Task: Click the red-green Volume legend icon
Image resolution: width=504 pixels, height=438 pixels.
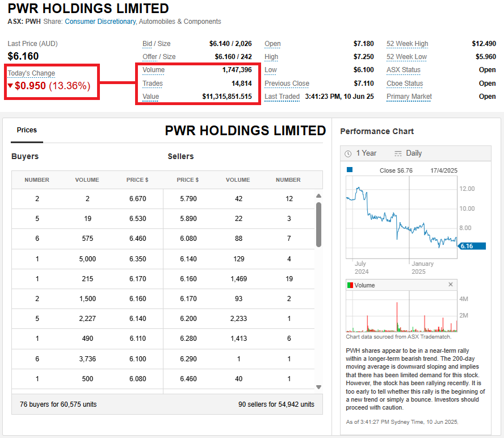Action: (350, 285)
